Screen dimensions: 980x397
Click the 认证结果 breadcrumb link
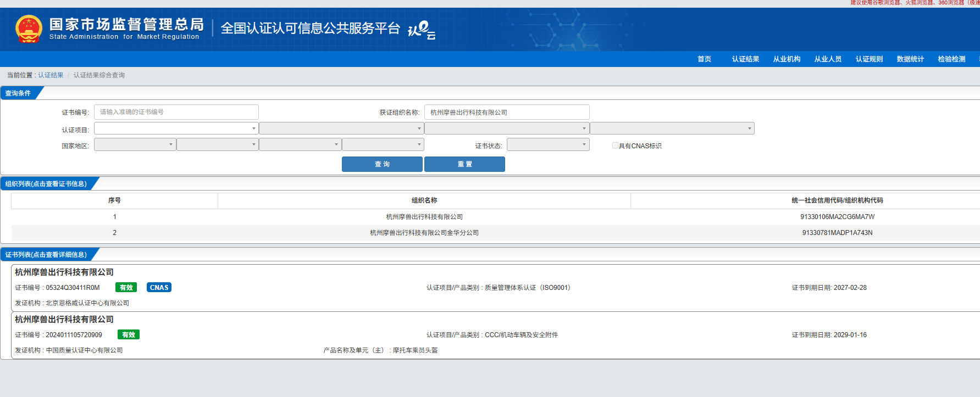click(x=51, y=75)
